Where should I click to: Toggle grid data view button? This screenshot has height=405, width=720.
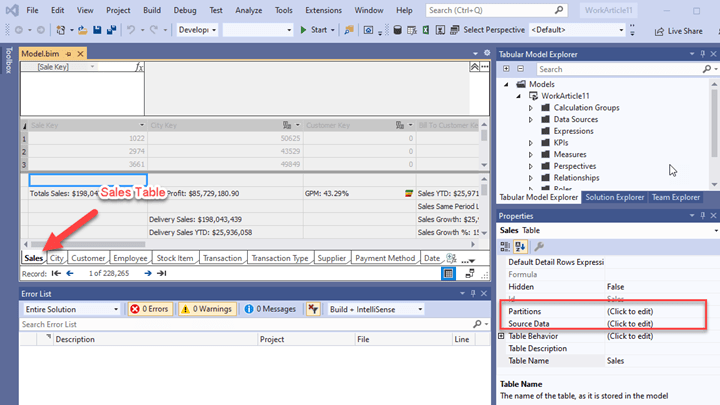[x=448, y=274]
